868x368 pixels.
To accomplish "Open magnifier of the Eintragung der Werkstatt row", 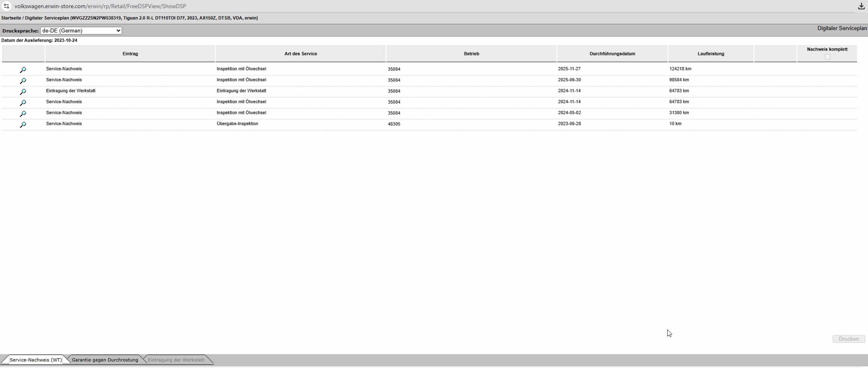I will pos(23,92).
